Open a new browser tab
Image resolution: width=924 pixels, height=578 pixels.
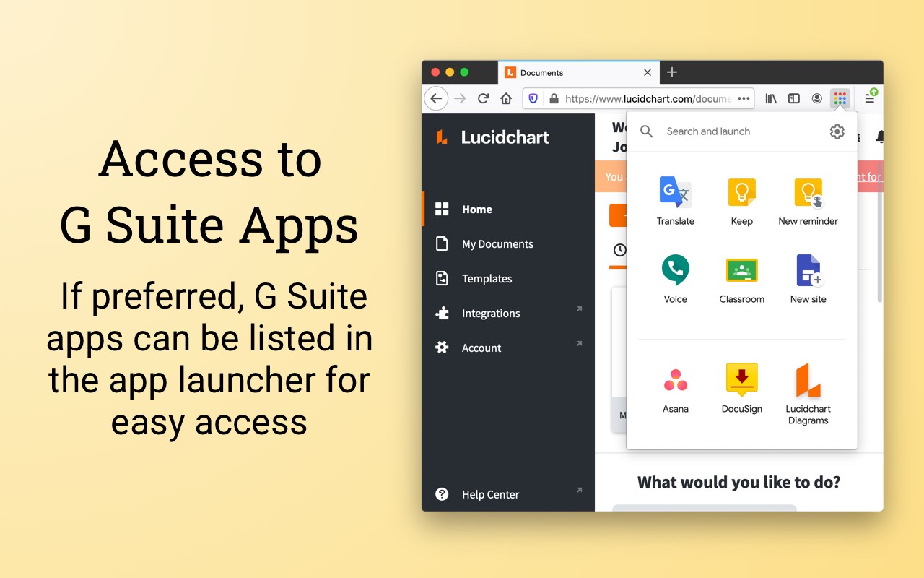point(672,72)
